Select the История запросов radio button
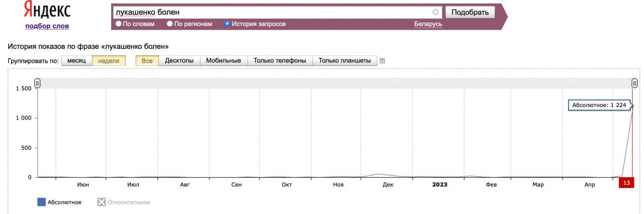644x214 pixels. [227, 24]
